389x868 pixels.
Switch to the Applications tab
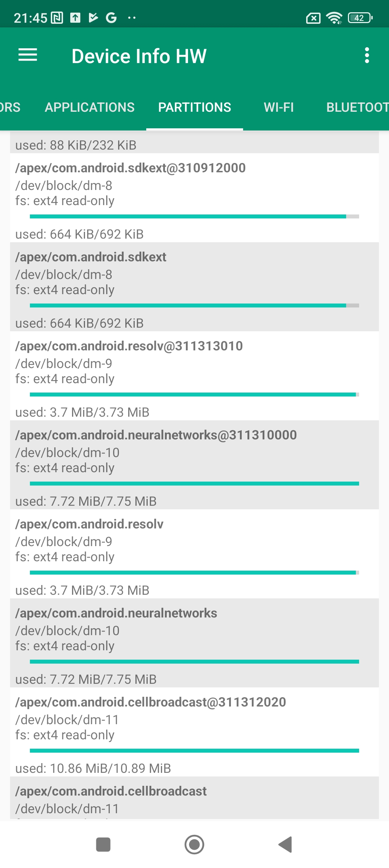pos(90,107)
